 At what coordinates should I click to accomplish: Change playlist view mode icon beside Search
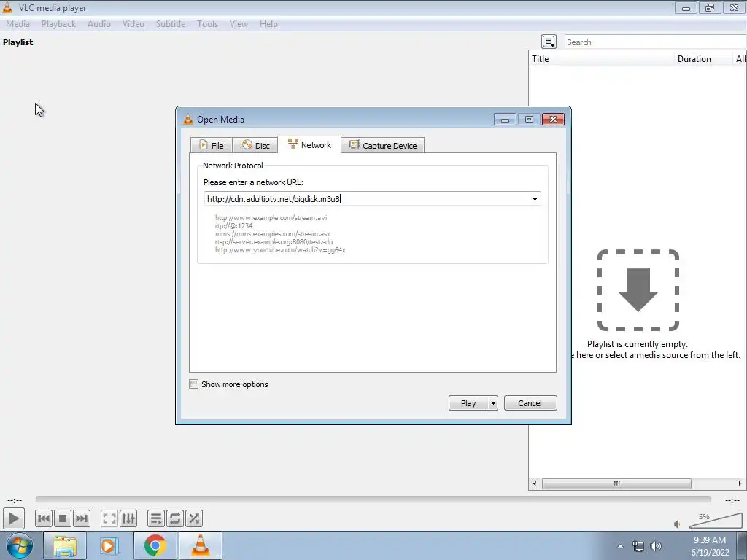click(549, 42)
